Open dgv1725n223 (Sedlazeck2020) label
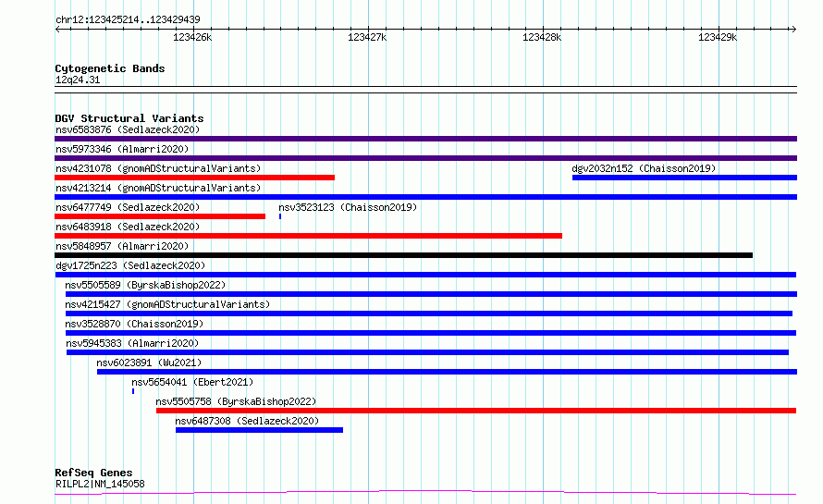 [130, 265]
